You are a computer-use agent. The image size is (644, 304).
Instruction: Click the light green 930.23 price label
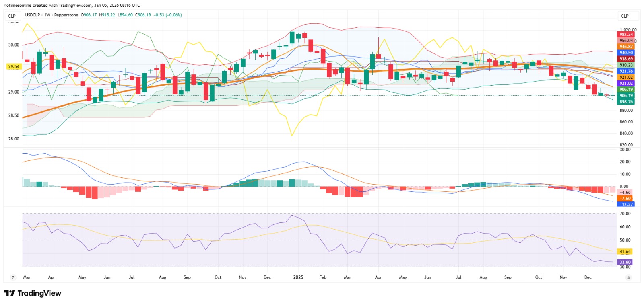[x=626, y=65]
